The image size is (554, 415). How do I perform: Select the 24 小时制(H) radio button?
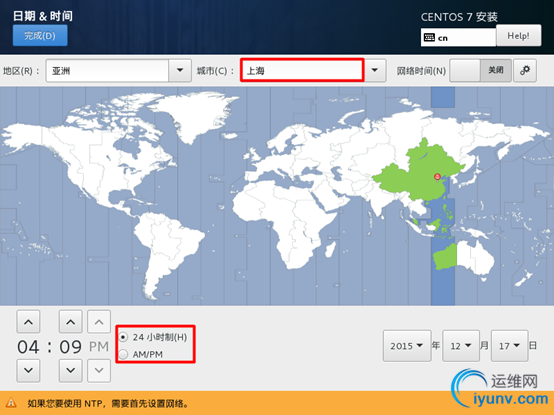pyautogui.click(x=123, y=337)
